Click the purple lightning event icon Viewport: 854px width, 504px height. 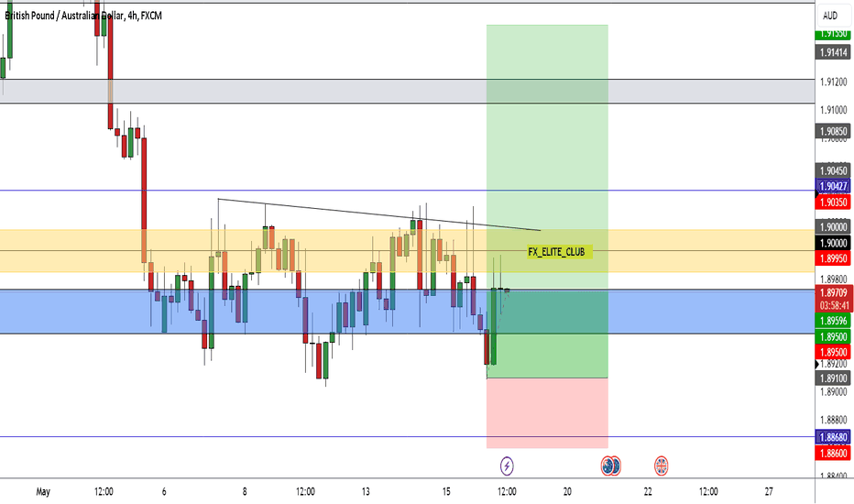[507, 466]
